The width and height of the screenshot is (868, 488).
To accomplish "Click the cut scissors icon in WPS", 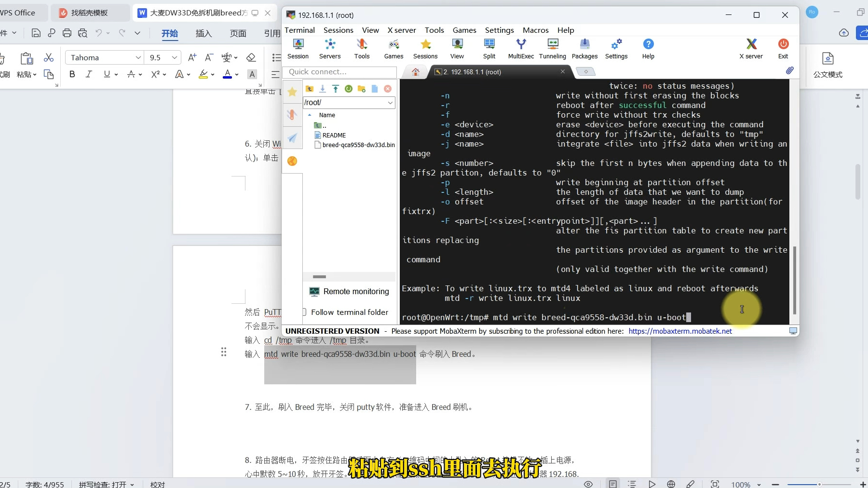I will [x=49, y=57].
